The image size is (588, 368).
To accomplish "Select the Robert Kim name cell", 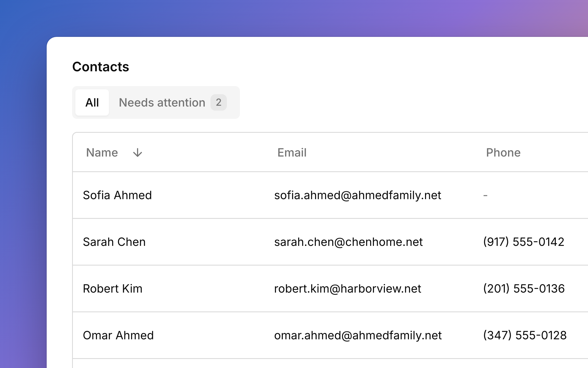I will click(x=112, y=288).
